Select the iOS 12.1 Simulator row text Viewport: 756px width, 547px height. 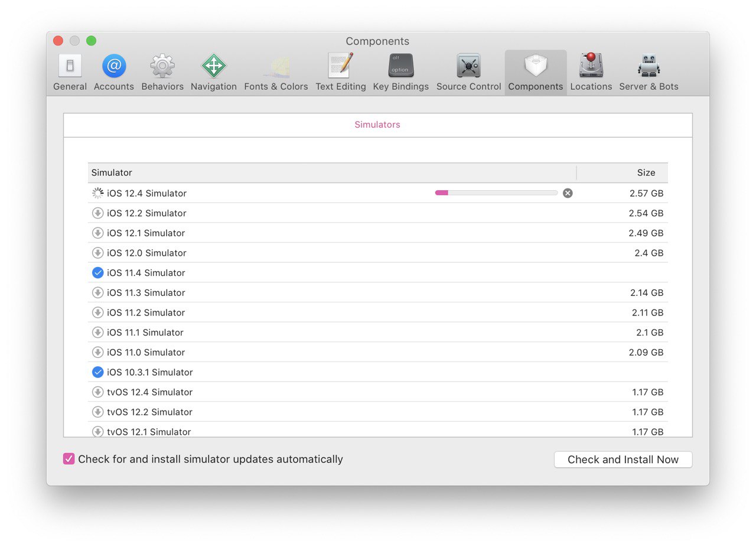(146, 233)
